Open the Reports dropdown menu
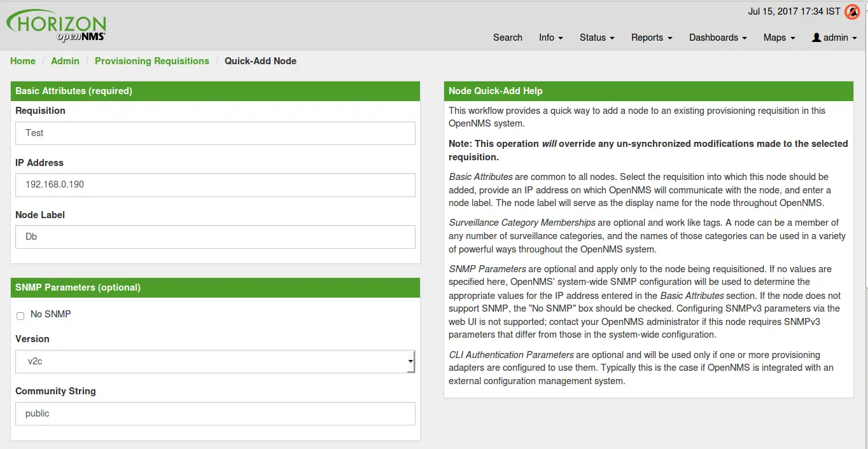Screen dimensions: 868x449 [x=652, y=38]
